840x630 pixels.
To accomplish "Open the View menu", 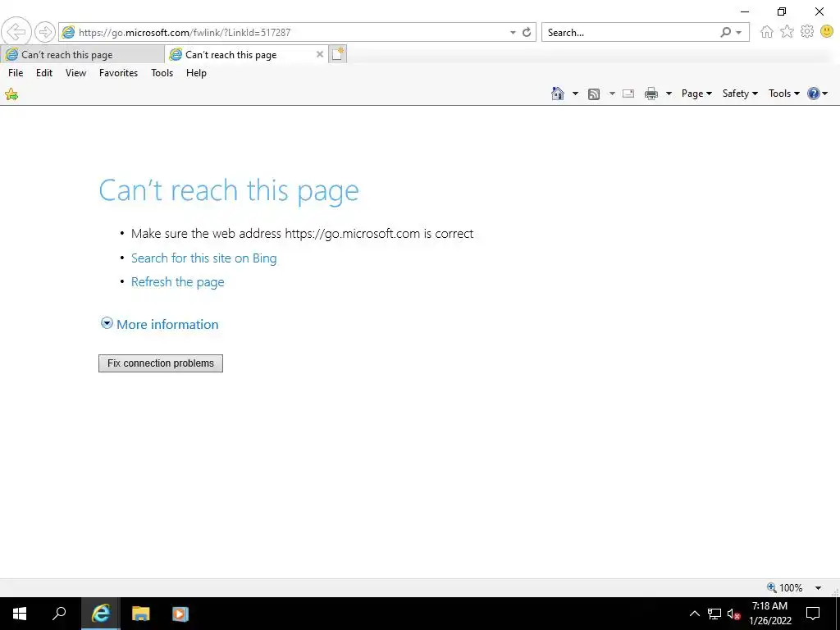I will coord(75,73).
